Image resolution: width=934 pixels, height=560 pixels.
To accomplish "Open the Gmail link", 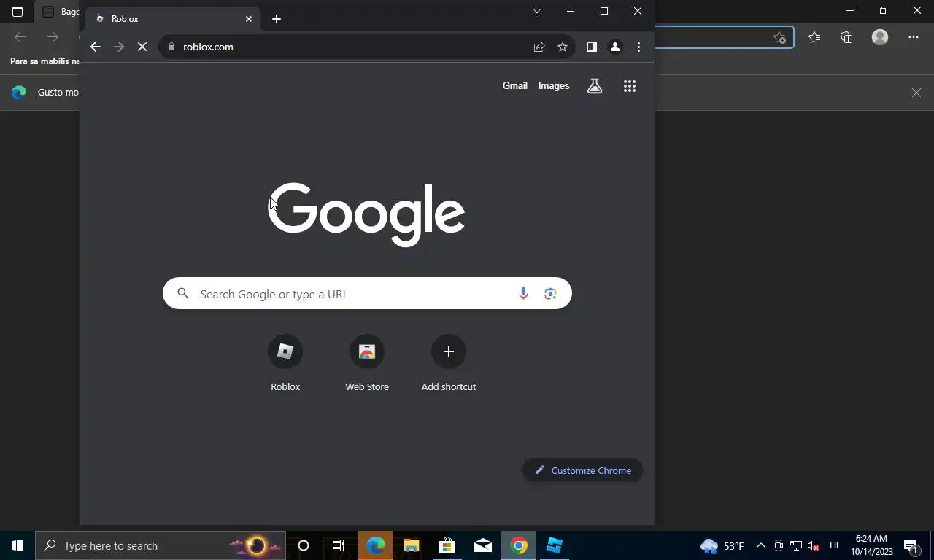I will point(514,85).
